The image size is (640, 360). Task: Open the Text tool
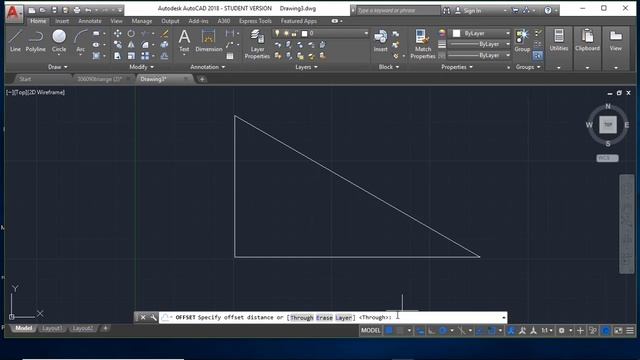[184, 41]
